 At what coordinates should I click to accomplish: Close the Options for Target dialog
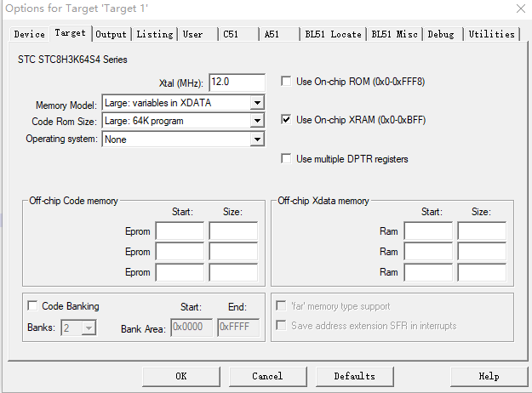point(520,9)
